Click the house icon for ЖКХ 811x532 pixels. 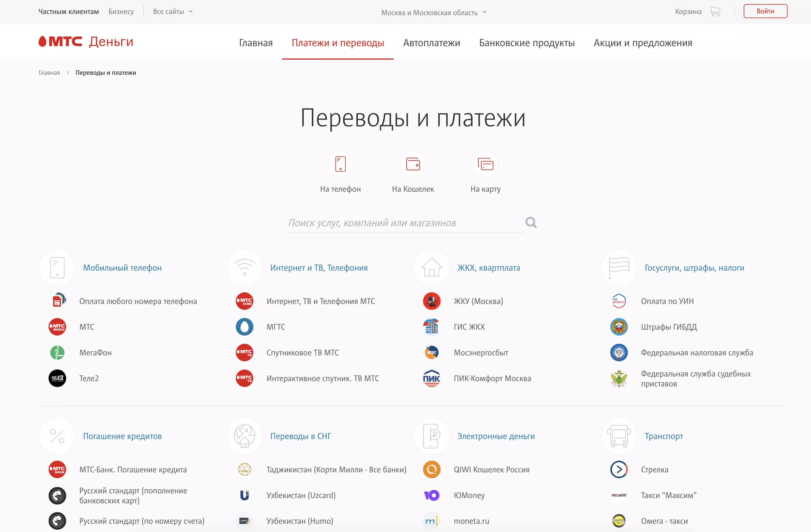pyautogui.click(x=432, y=268)
